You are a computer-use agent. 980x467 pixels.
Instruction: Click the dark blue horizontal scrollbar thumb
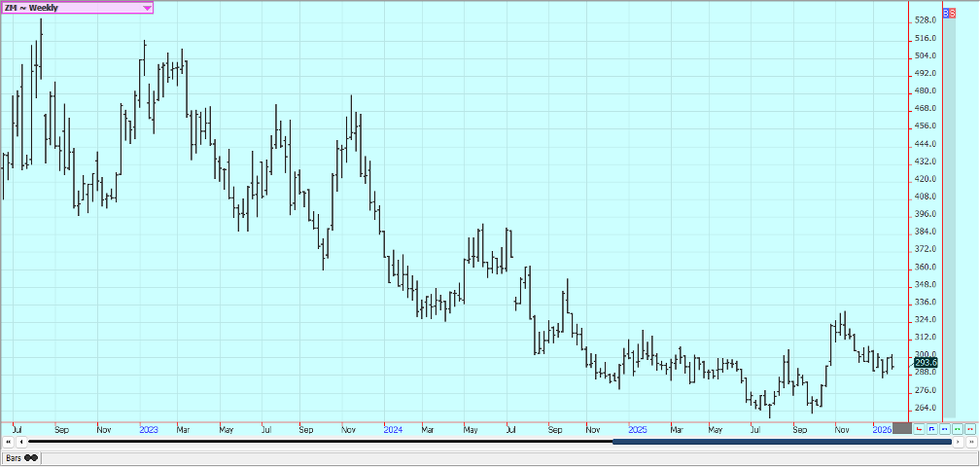tap(778, 442)
